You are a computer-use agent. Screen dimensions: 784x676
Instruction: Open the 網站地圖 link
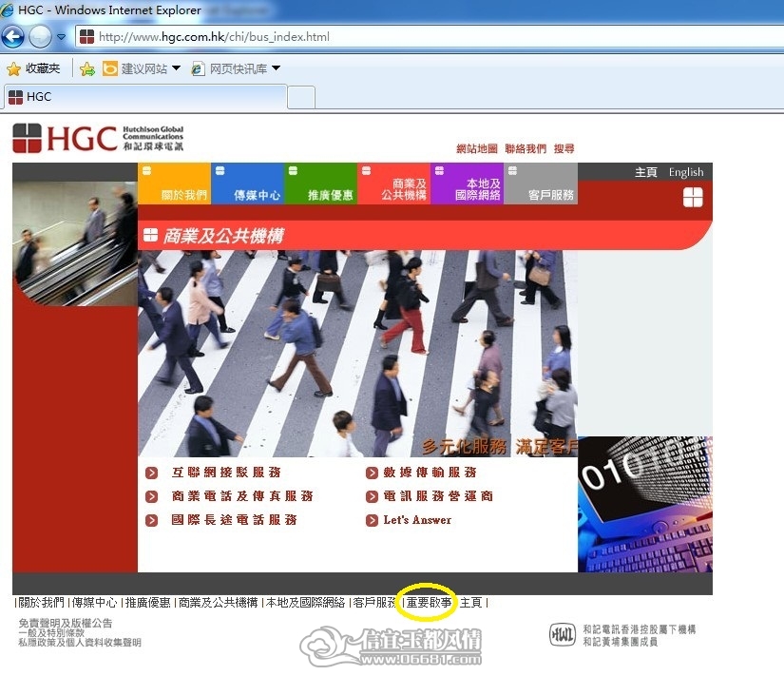click(x=476, y=148)
